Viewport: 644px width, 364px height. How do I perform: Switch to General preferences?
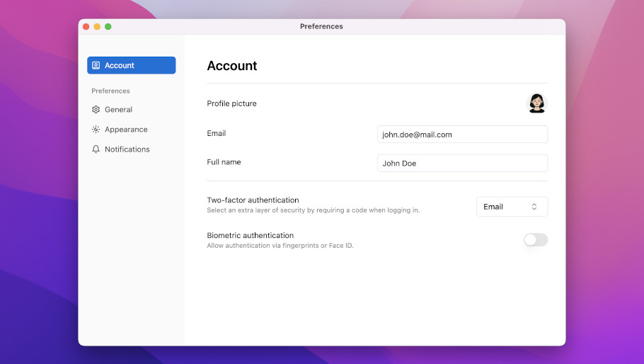[119, 110]
